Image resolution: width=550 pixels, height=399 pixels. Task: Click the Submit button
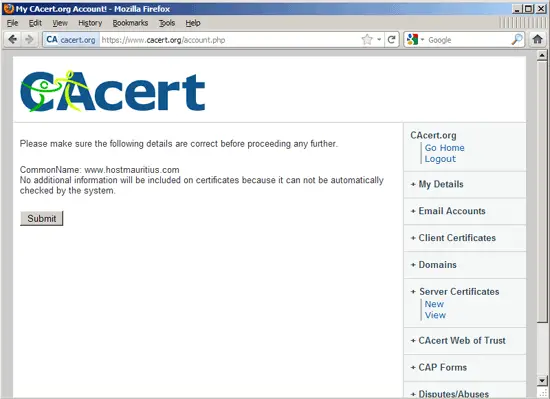[42, 218]
